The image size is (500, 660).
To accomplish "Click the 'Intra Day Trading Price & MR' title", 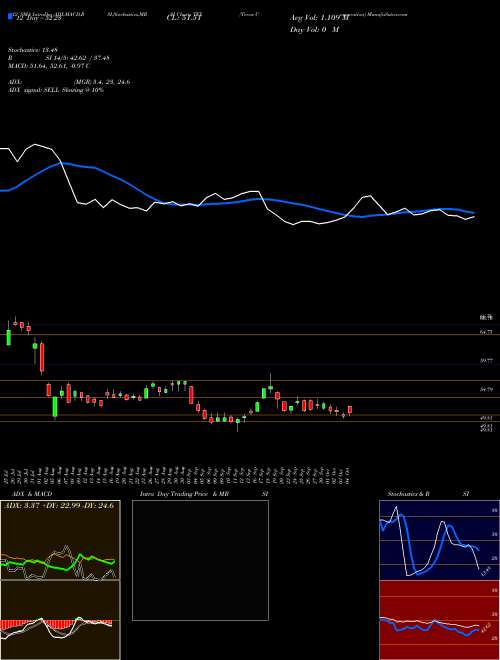I will tap(184, 494).
